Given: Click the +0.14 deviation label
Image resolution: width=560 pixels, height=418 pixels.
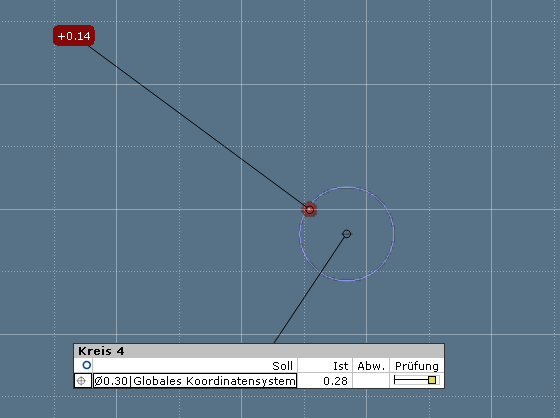Looking at the screenshot, I should [x=74, y=36].
